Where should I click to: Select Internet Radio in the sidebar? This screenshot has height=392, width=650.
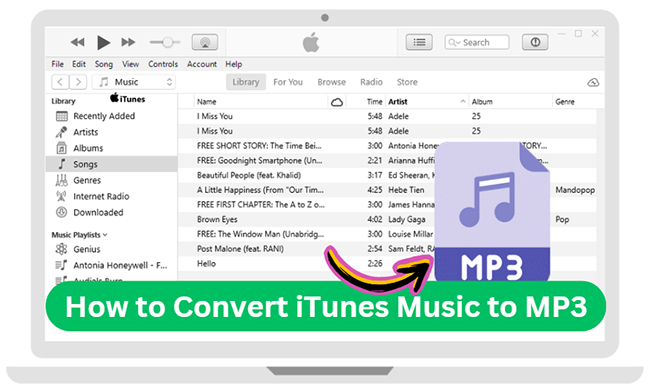[112, 196]
